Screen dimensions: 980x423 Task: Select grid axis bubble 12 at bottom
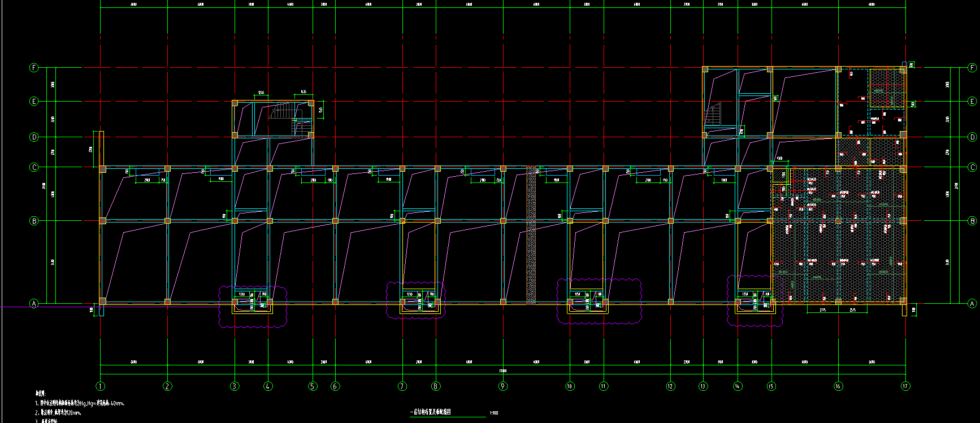pos(671,386)
